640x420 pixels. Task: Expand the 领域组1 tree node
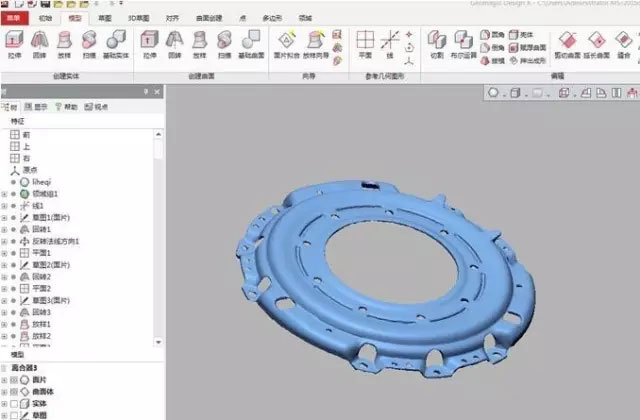tap(5, 194)
